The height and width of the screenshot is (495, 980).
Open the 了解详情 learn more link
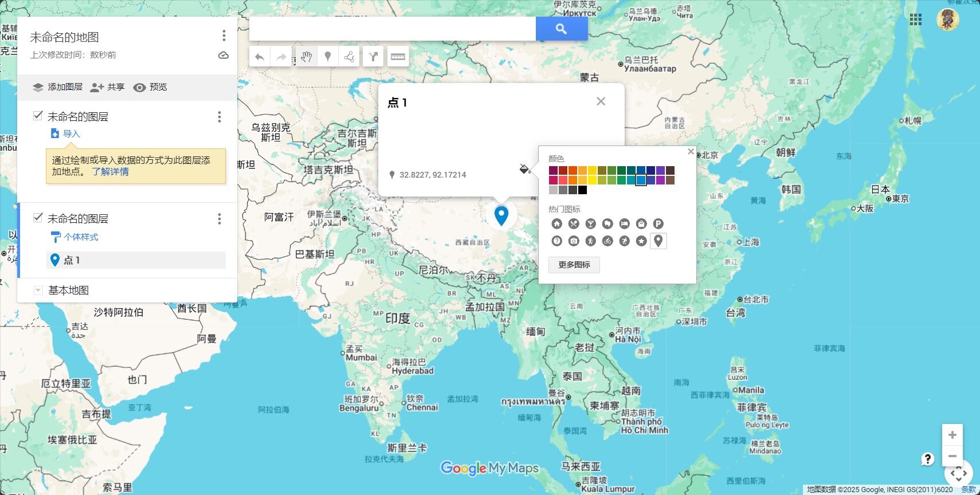[110, 172]
